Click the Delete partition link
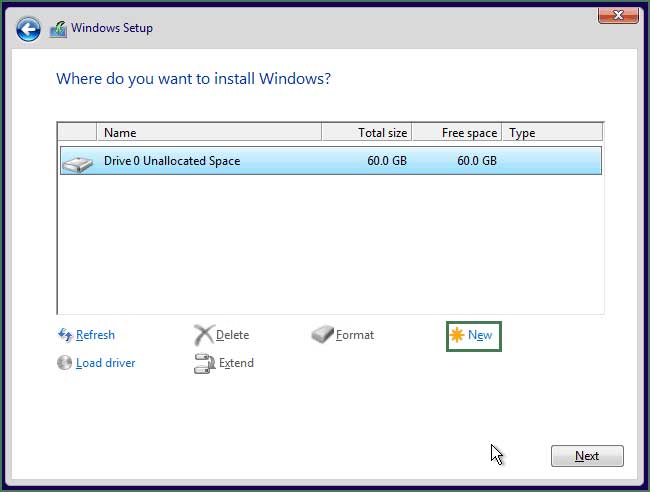 click(x=233, y=335)
